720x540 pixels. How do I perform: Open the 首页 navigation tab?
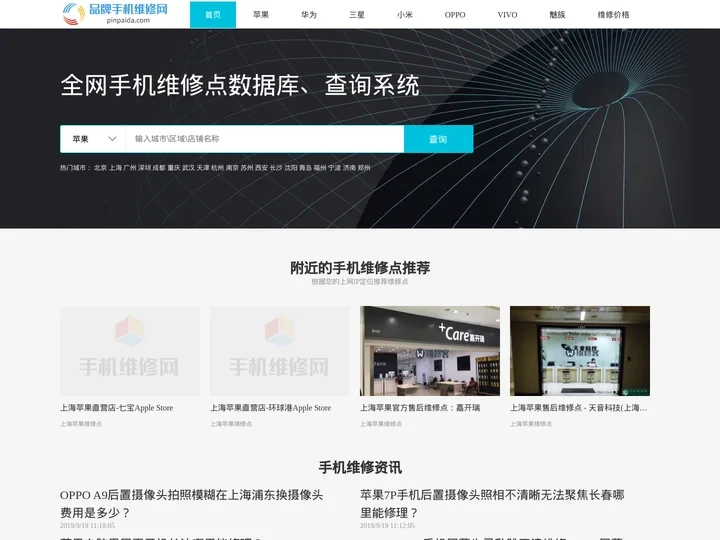click(x=213, y=15)
